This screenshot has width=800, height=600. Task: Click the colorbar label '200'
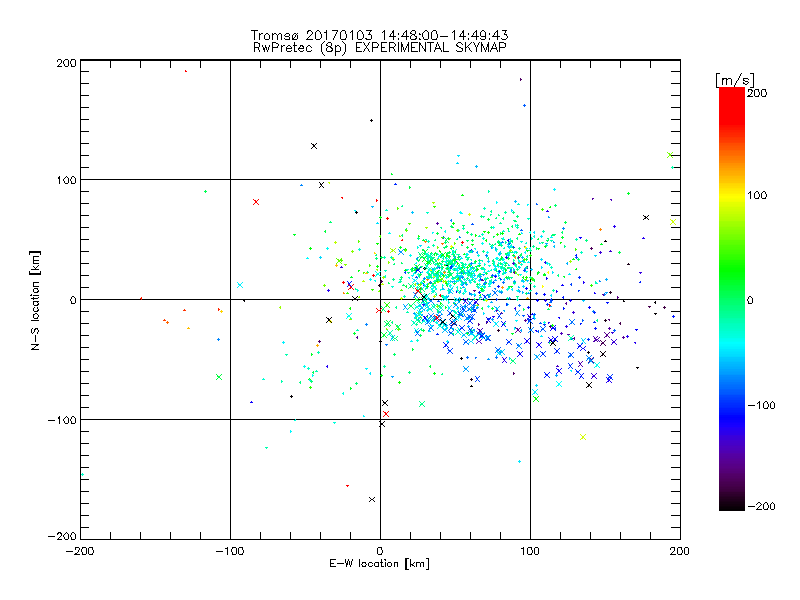coord(757,93)
